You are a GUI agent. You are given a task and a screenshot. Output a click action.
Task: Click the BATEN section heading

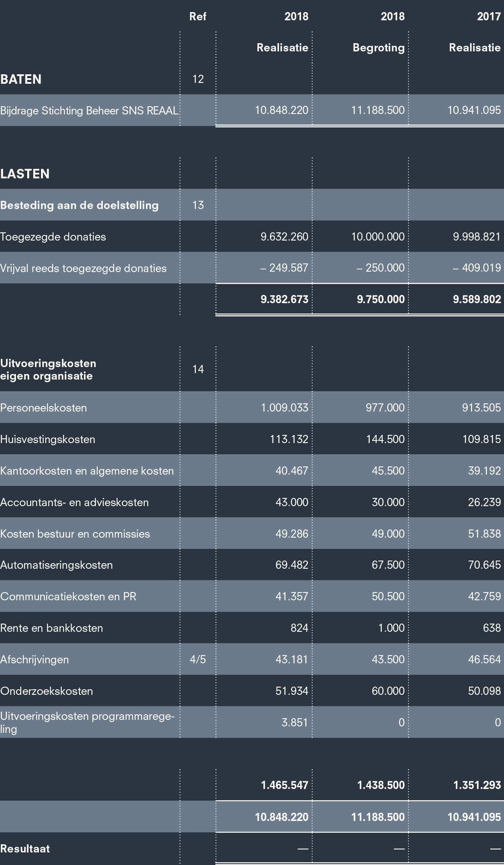(21, 79)
